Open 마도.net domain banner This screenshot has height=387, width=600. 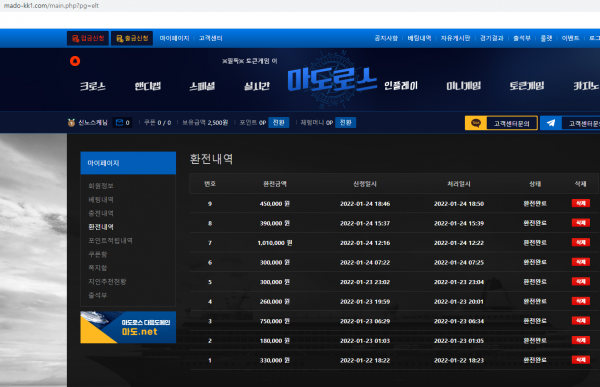point(128,327)
